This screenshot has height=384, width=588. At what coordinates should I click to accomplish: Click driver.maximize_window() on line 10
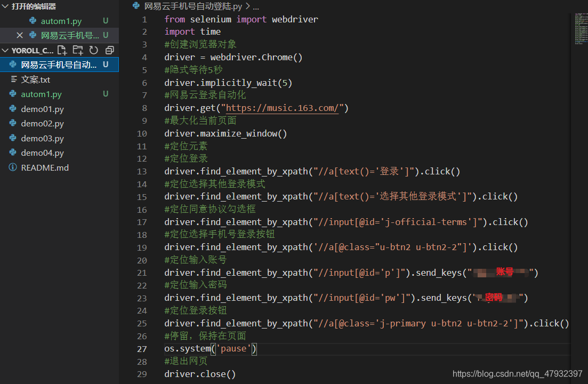click(225, 133)
